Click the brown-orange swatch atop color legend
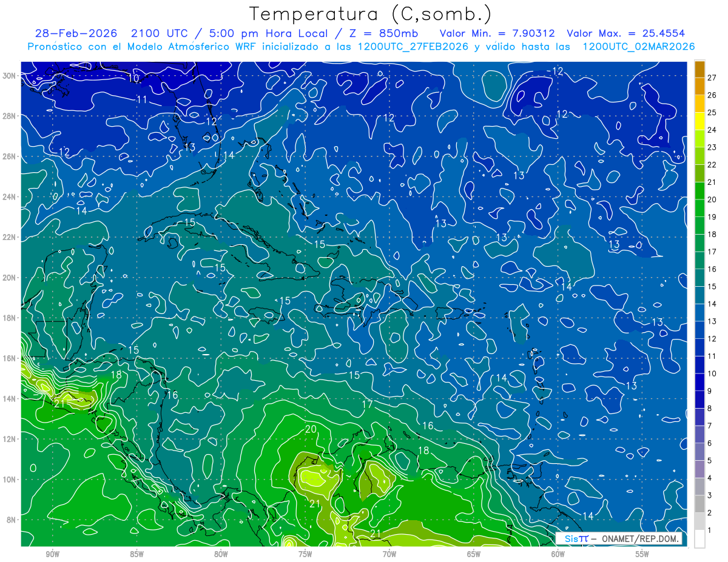 (x=699, y=69)
